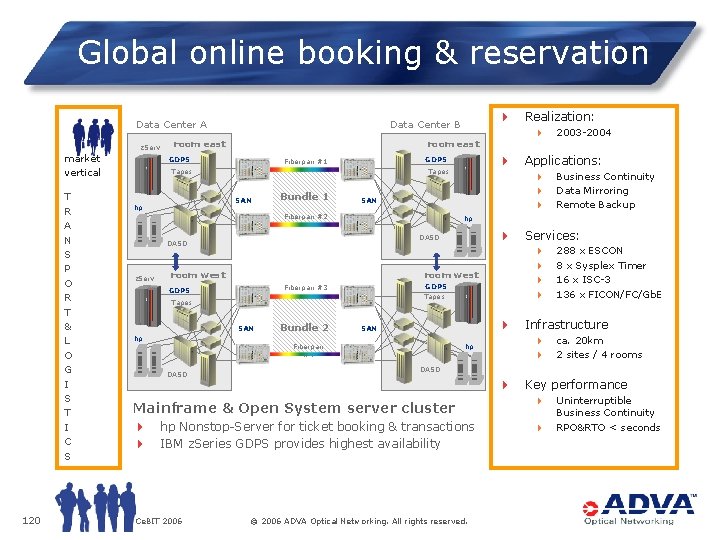This screenshot has width=720, height=540.
Task: Click the multiplexer chassis left of Fiberpan #1
Action: [x=252, y=169]
